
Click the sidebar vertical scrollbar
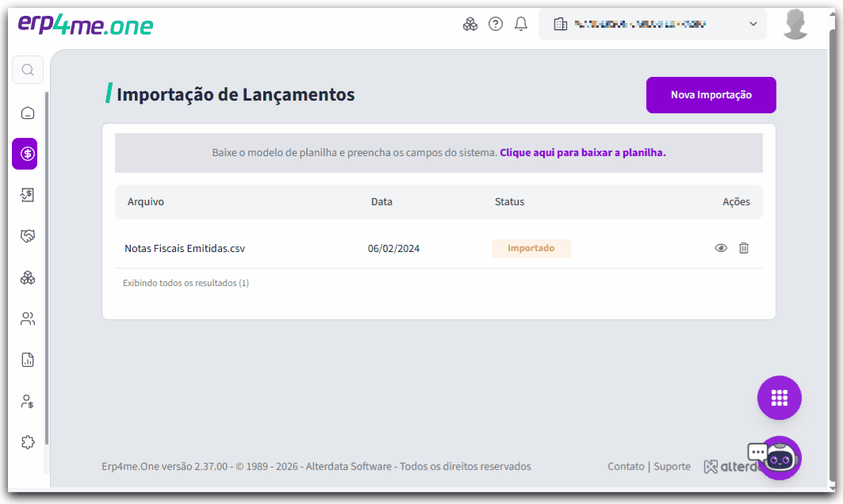click(47, 268)
